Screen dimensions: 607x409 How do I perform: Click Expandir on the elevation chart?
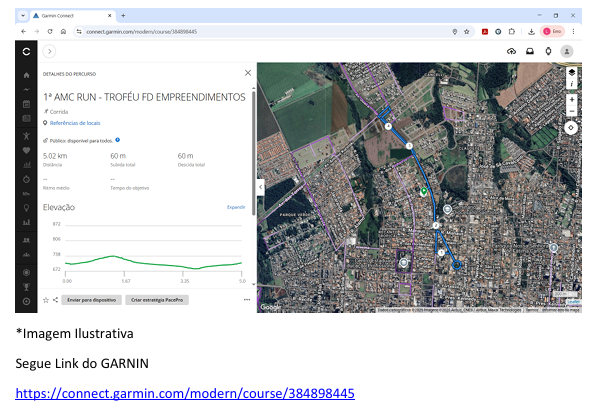pyautogui.click(x=236, y=207)
